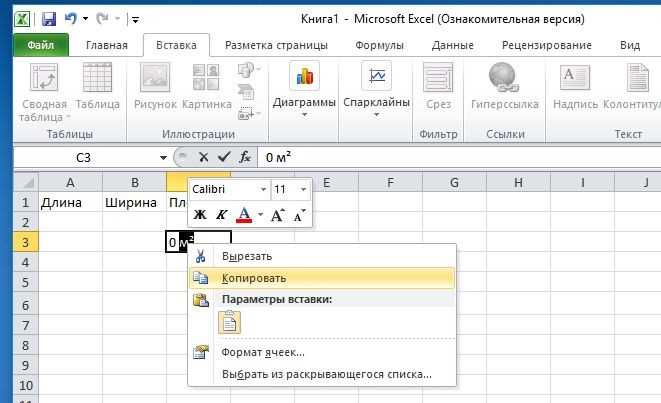The width and height of the screenshot is (661, 403).
Task: Open the Спарклайны sparklines button
Action: click(x=376, y=90)
